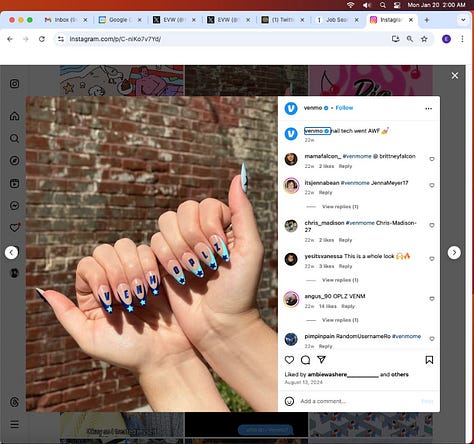Click the address bar URL
Screen dimensions: 474x444
pyautogui.click(x=115, y=39)
